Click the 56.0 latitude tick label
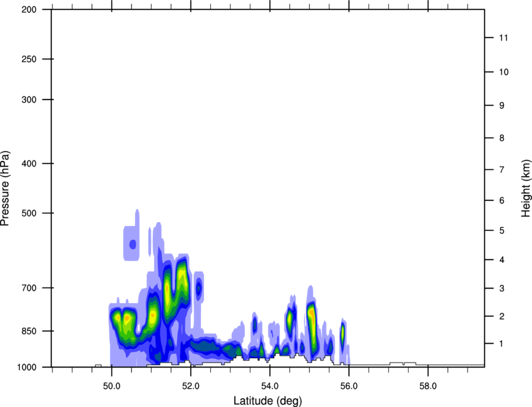The height and width of the screenshot is (407, 532). coord(349,386)
